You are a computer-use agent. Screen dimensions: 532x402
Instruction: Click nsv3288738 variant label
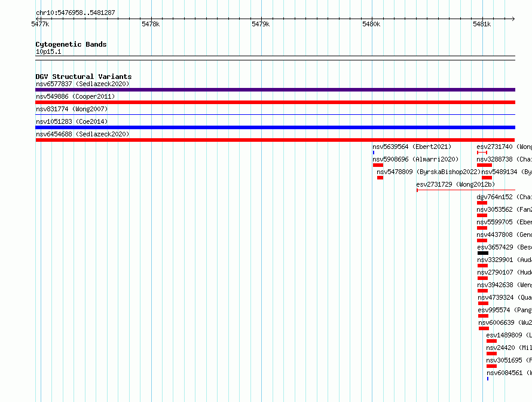tap(504, 159)
